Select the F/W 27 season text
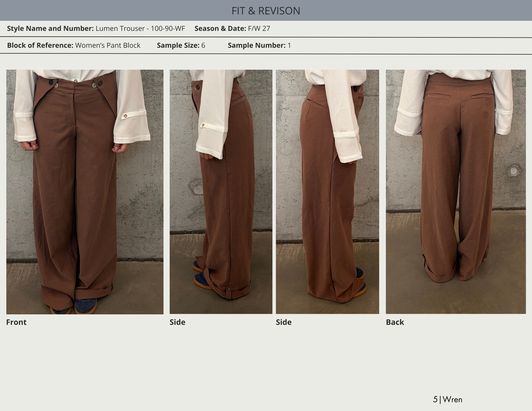 click(259, 29)
